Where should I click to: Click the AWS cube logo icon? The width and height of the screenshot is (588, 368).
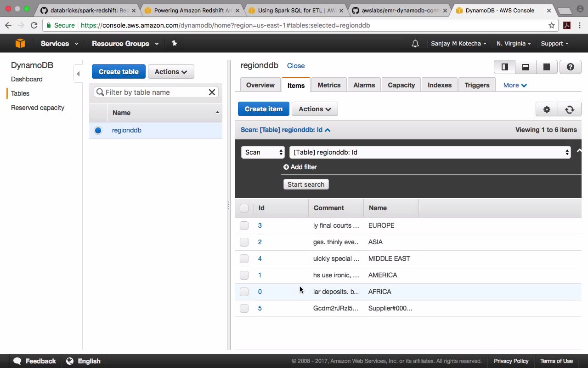coord(20,43)
